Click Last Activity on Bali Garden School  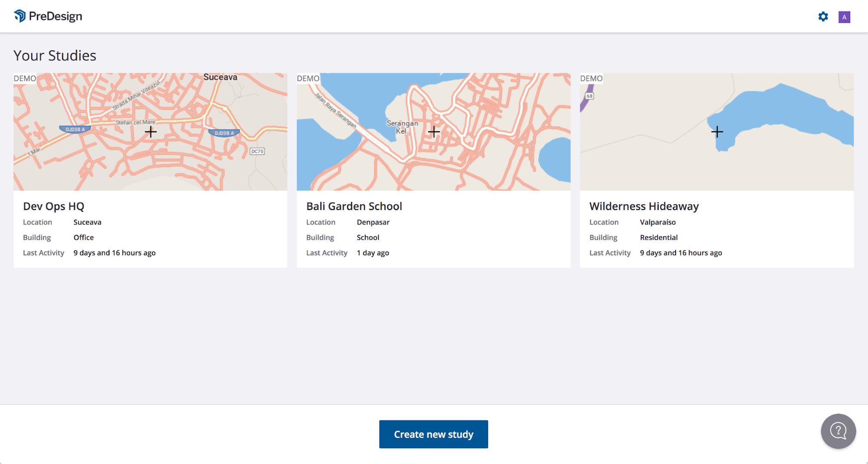point(327,253)
